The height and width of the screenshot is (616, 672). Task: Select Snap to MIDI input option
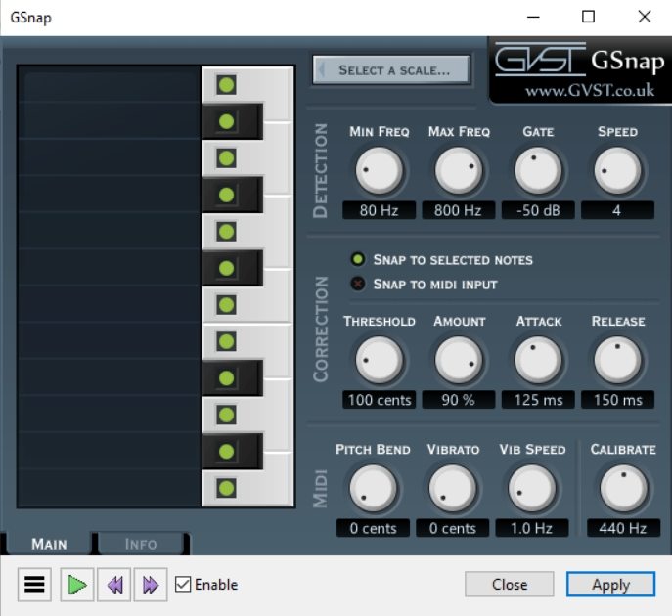point(358,284)
